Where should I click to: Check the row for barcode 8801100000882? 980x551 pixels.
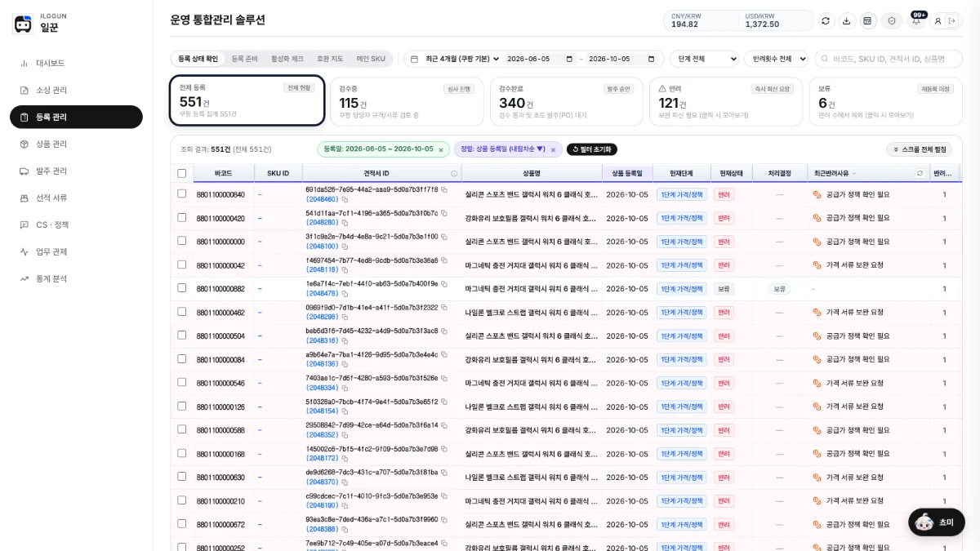pos(181,287)
